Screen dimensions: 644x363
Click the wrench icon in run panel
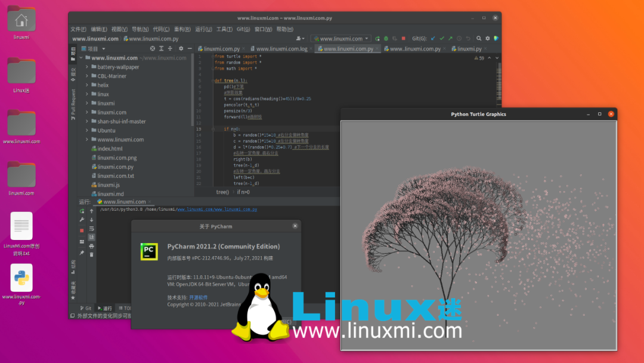click(82, 220)
